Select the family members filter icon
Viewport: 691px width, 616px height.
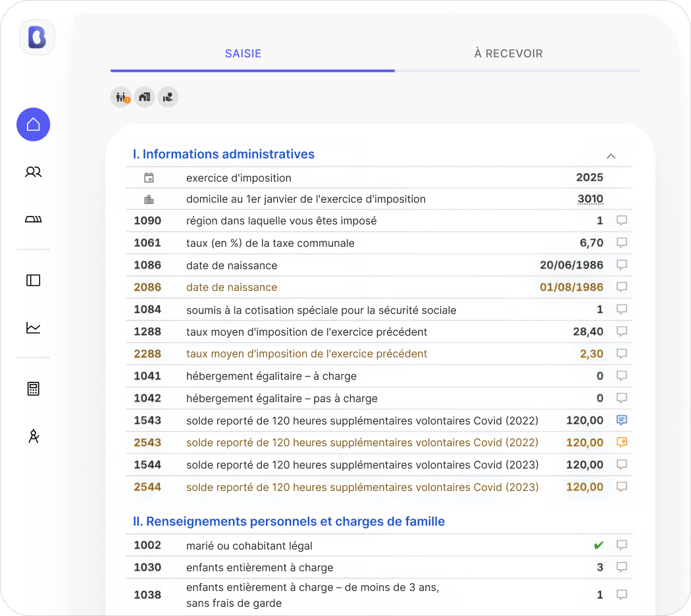click(x=121, y=97)
